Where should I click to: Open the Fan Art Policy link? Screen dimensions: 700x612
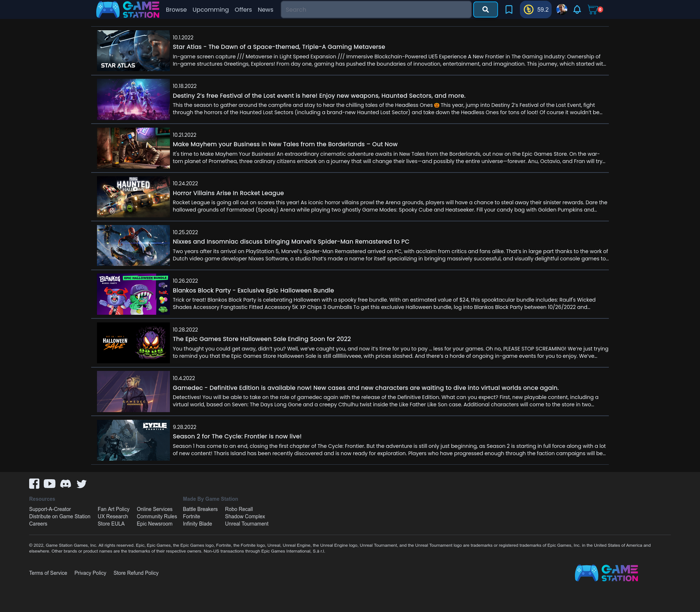[113, 509]
